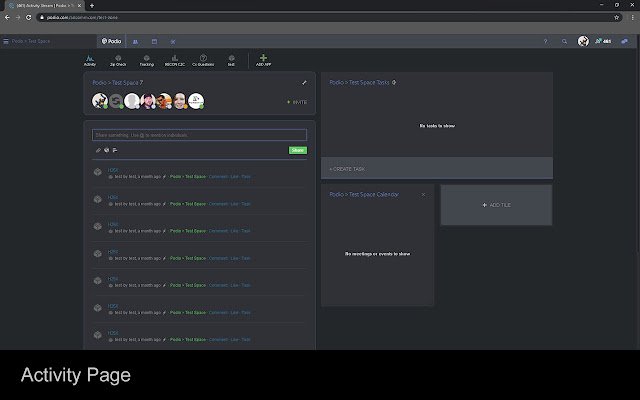
Task: Open the Podio > Test Space Calendar title link
Action: click(x=364, y=195)
